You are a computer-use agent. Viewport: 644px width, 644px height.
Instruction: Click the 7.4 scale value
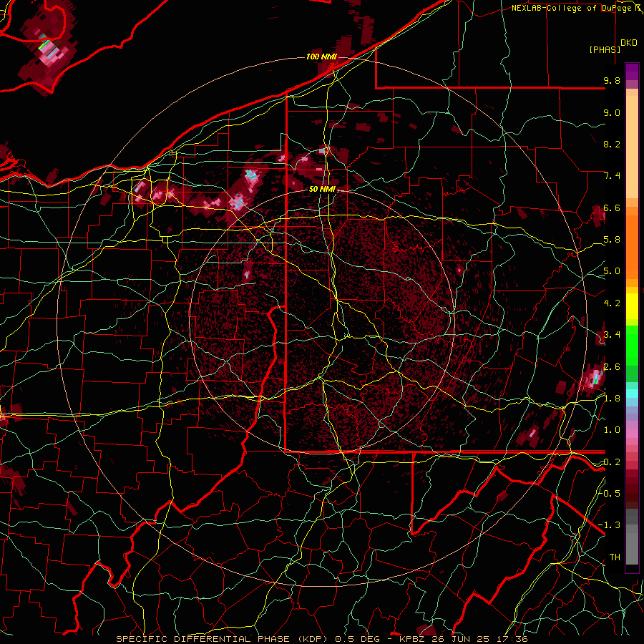point(612,176)
